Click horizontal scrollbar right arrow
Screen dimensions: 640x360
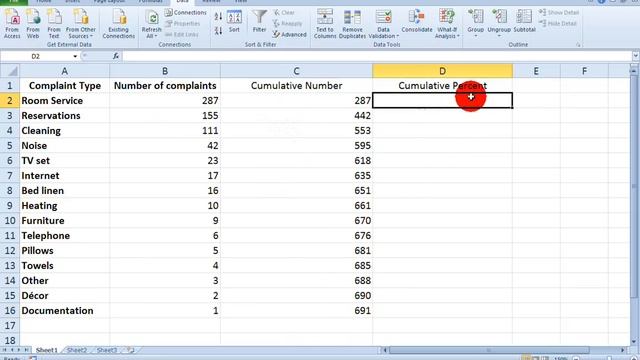[x=623, y=350]
